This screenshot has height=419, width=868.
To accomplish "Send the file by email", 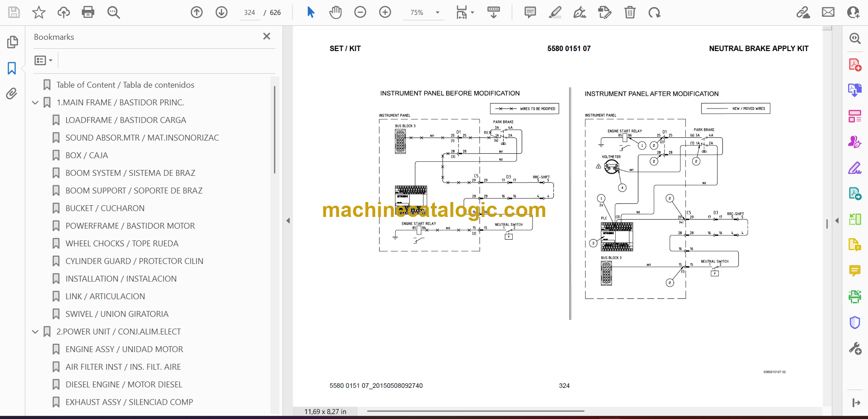I will tap(828, 12).
